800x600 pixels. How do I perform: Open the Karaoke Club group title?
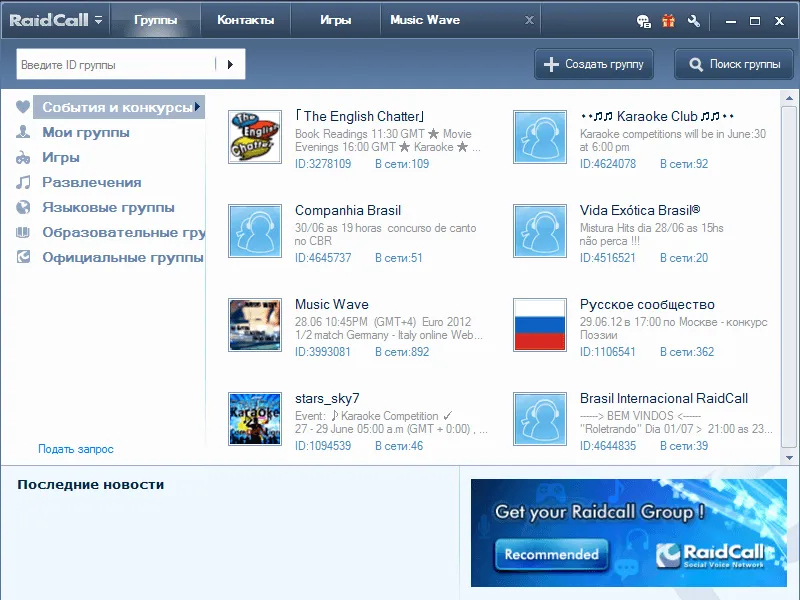[657, 116]
